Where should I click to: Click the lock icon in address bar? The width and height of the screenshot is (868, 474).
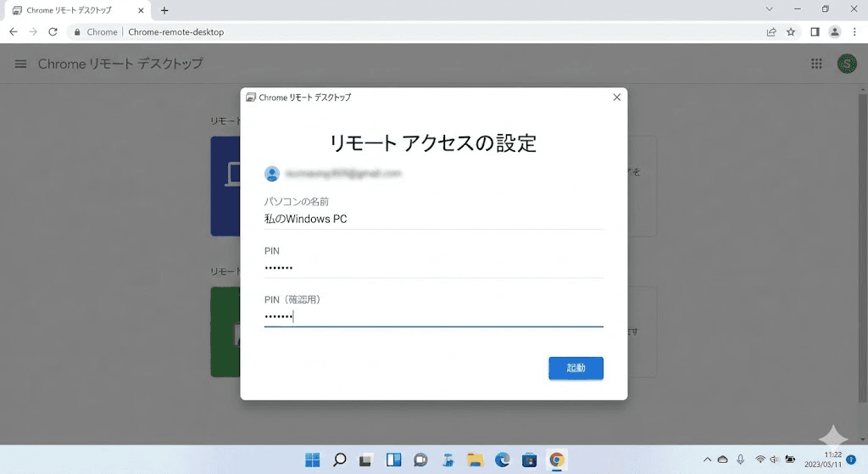[x=77, y=32]
